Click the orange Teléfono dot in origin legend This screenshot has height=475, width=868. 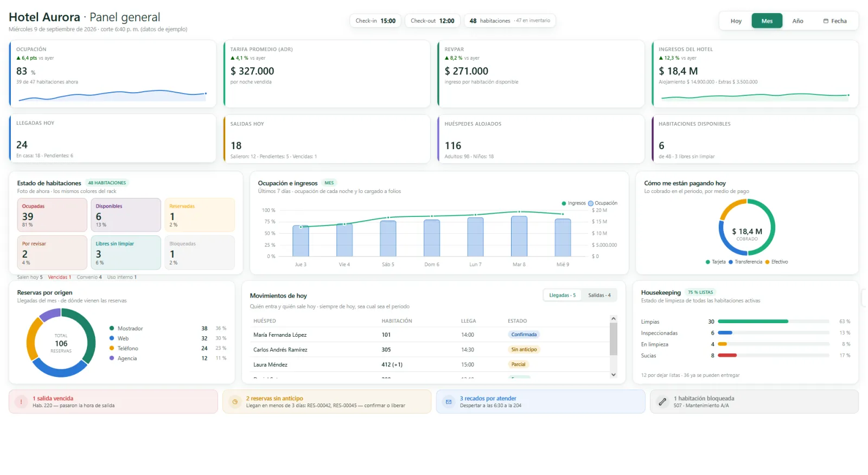pos(112,348)
